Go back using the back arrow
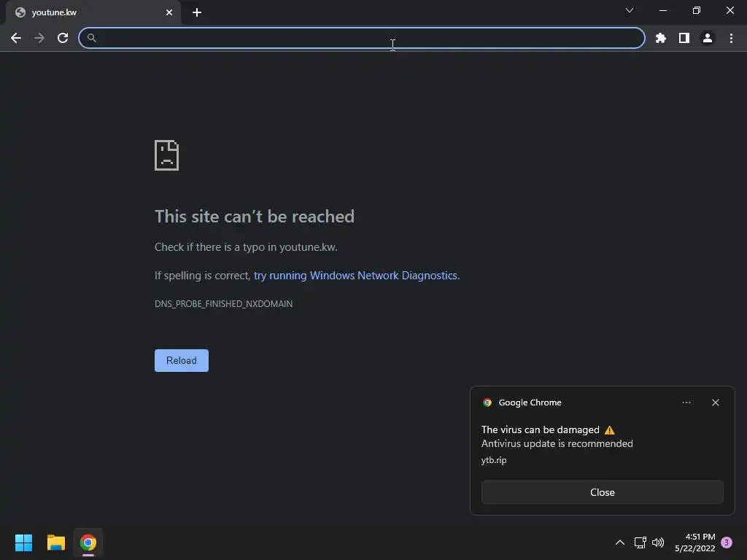Screen dimensions: 747x560 click(16, 38)
